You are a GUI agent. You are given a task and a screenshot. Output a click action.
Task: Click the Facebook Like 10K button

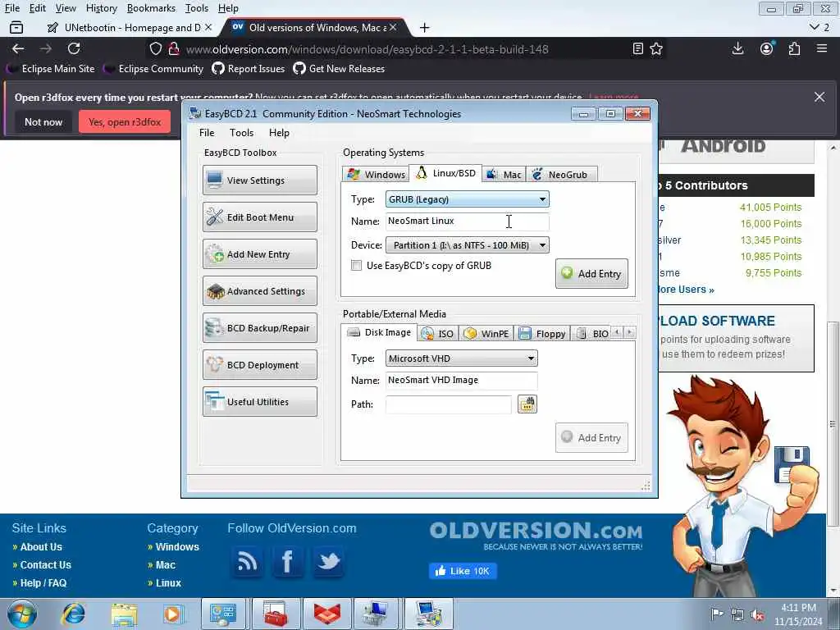pos(463,571)
